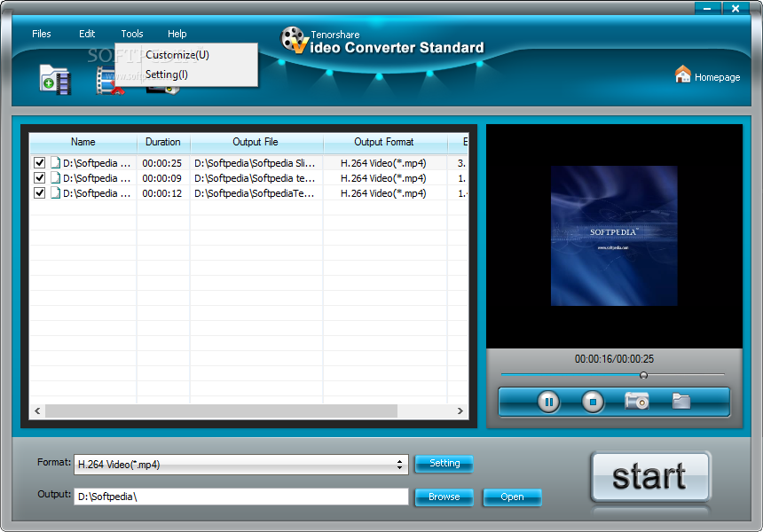Close the Video Converter window
This screenshot has height=532, width=763.
735,8
